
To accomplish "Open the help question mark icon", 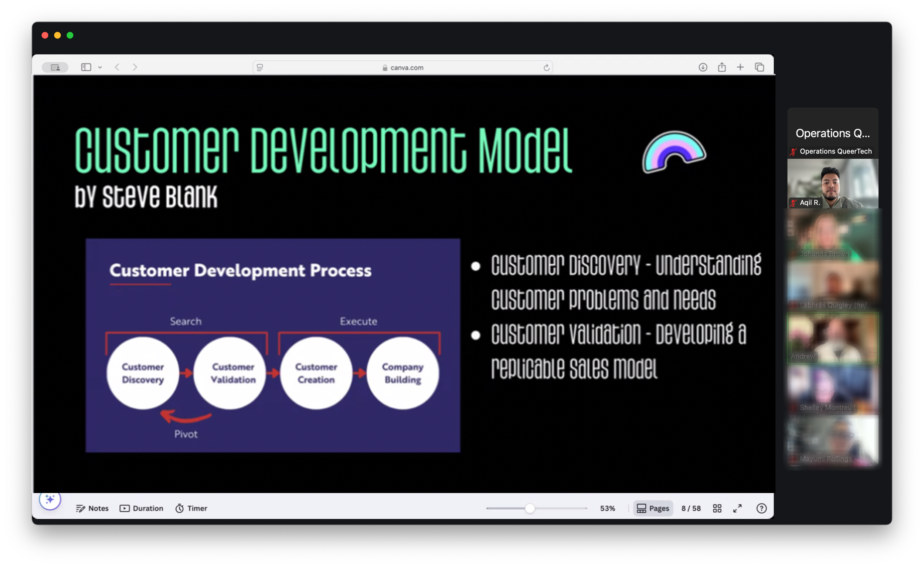I will [x=761, y=508].
